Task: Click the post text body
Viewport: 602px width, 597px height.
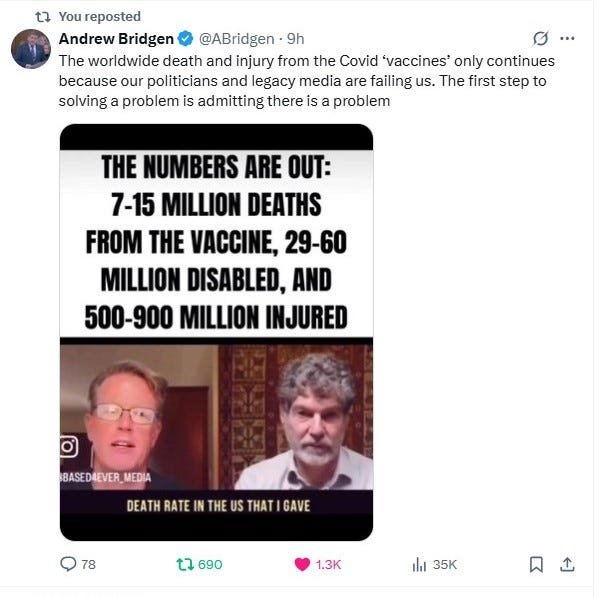Action: click(306, 81)
